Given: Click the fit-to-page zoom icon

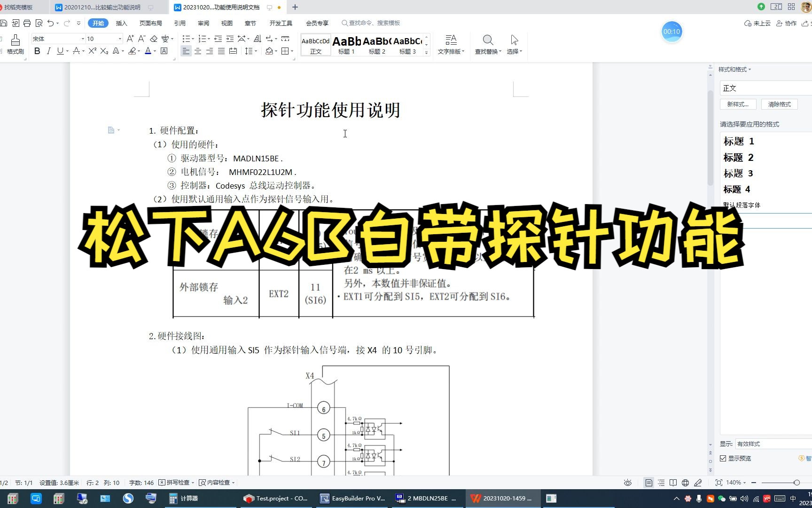Looking at the screenshot, I should pos(718,483).
